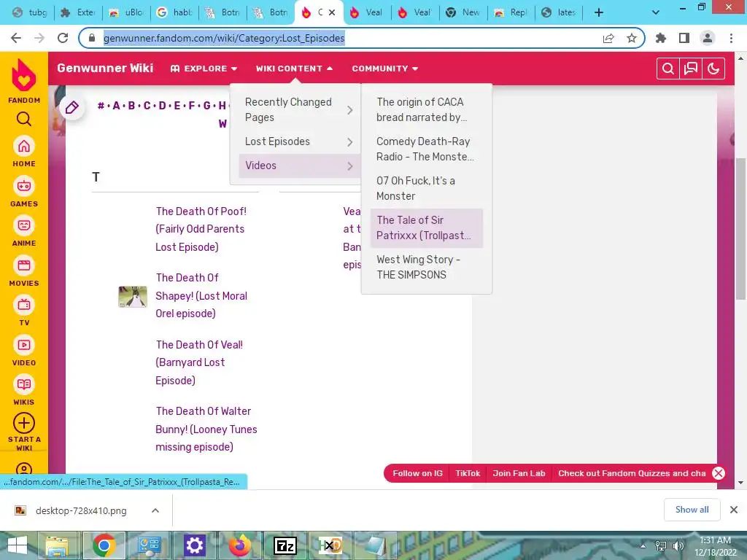Screen dimensions: 747x560
Task: Open West Wing Story - THE SIMPSONS entry
Action: tap(427, 267)
